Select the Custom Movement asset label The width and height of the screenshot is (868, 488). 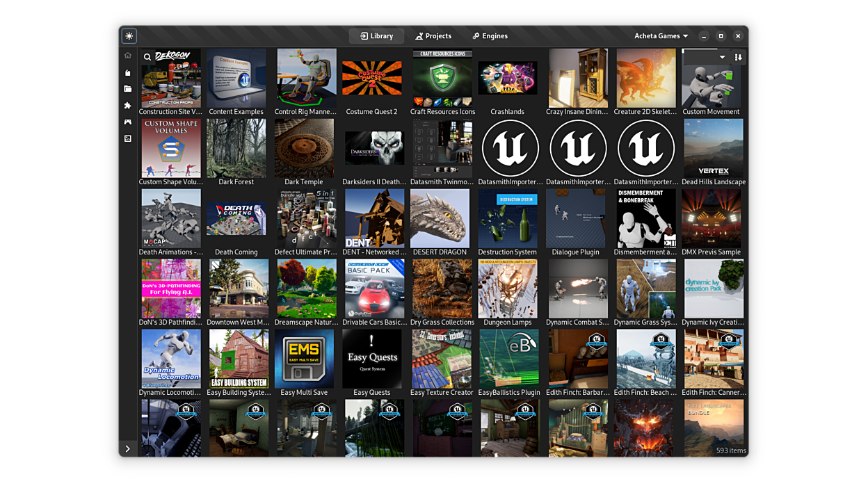(711, 111)
